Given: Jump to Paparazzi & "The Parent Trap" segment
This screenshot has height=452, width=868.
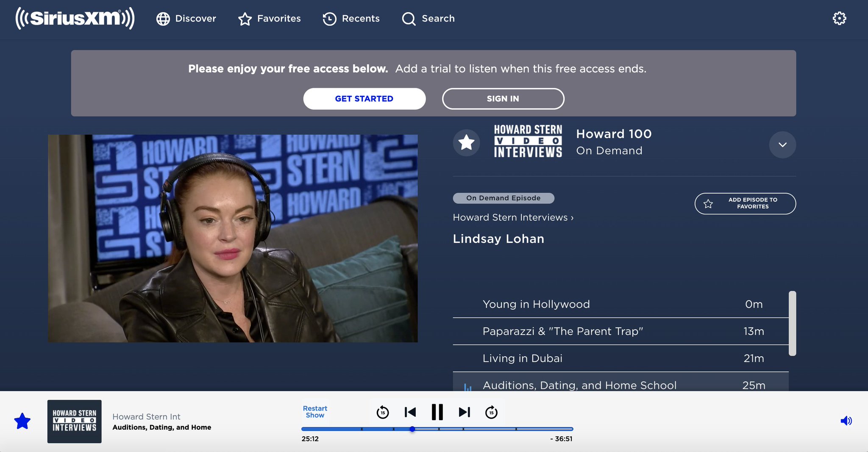Looking at the screenshot, I should 620,331.
